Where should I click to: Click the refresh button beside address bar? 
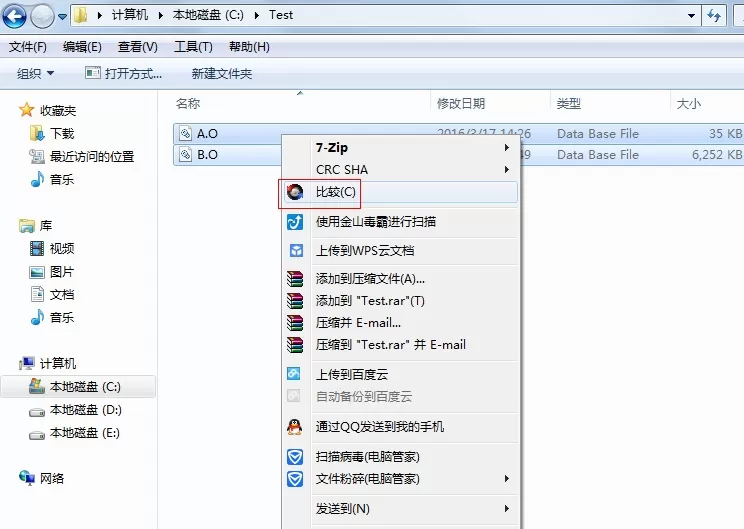tap(714, 16)
